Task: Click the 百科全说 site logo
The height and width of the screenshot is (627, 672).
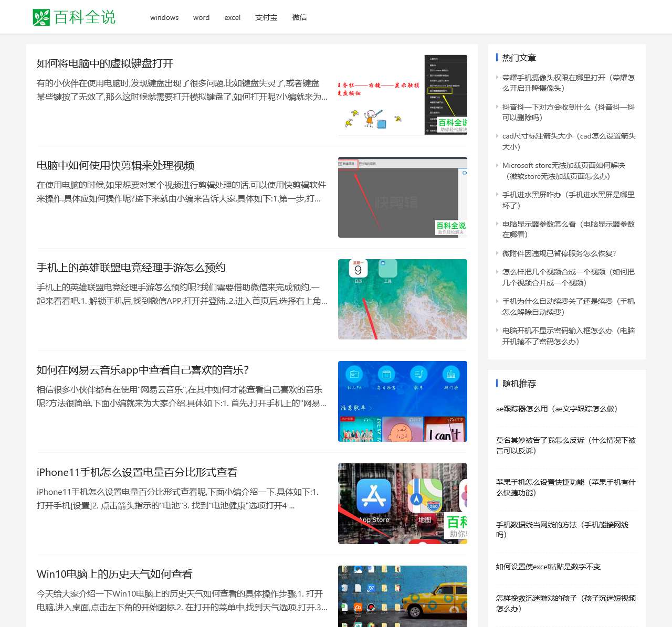Action: click(74, 17)
